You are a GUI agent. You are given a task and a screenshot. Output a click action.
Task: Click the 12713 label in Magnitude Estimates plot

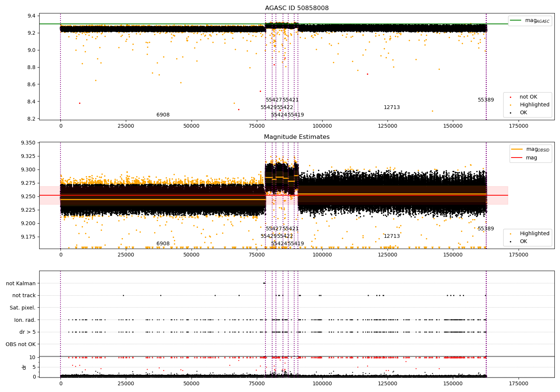(x=392, y=236)
